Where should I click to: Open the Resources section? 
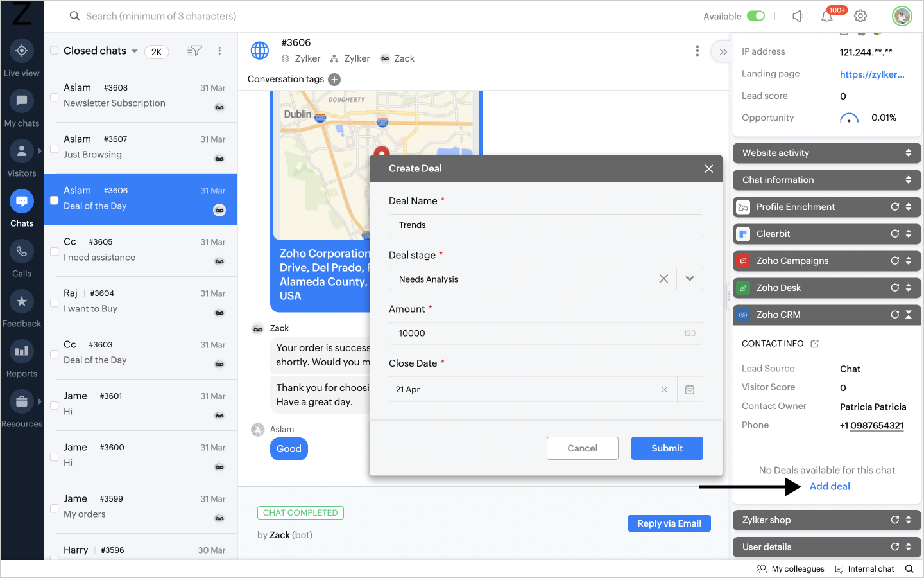pyautogui.click(x=22, y=408)
